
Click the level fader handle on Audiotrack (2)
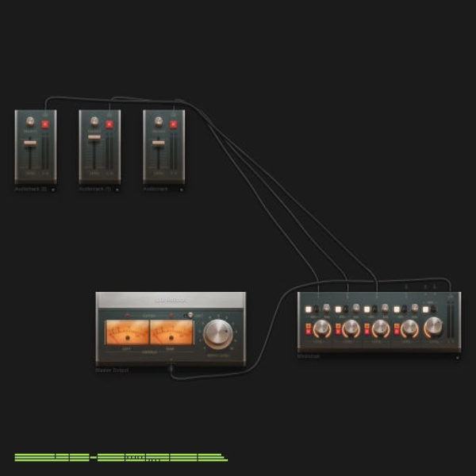[30, 144]
